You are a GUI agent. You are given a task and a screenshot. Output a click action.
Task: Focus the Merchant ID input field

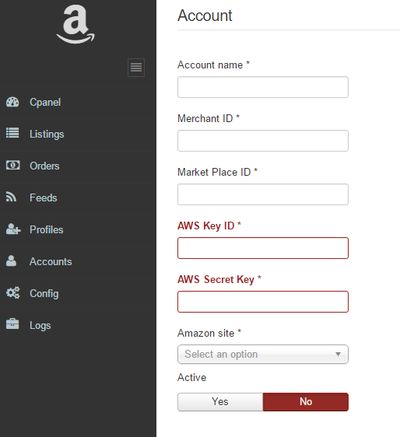263,141
